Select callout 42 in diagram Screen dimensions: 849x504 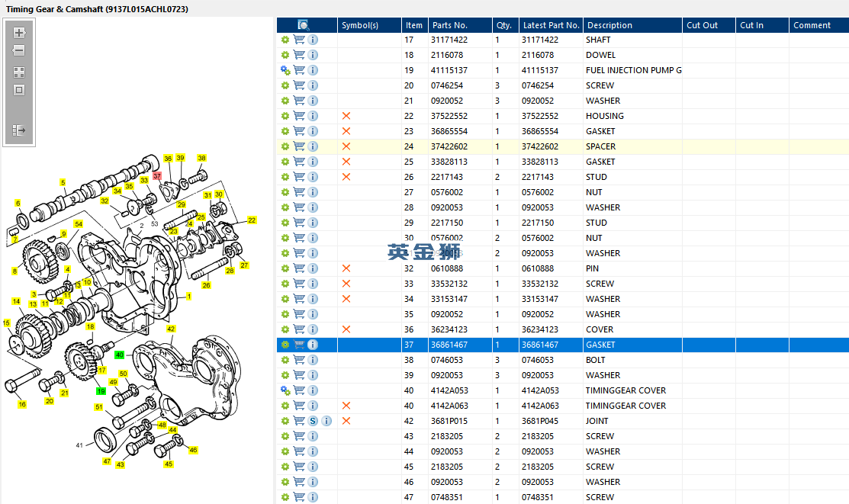click(171, 329)
